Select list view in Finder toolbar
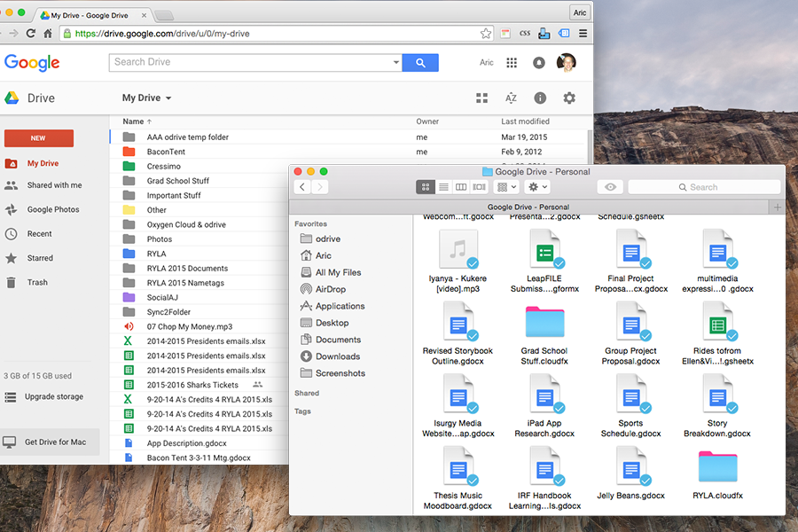Viewport: 798px width, 532px height. (x=443, y=187)
